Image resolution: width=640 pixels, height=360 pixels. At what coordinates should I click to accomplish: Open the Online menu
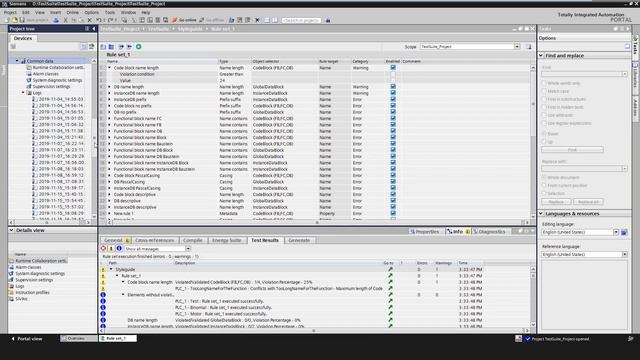72,12
